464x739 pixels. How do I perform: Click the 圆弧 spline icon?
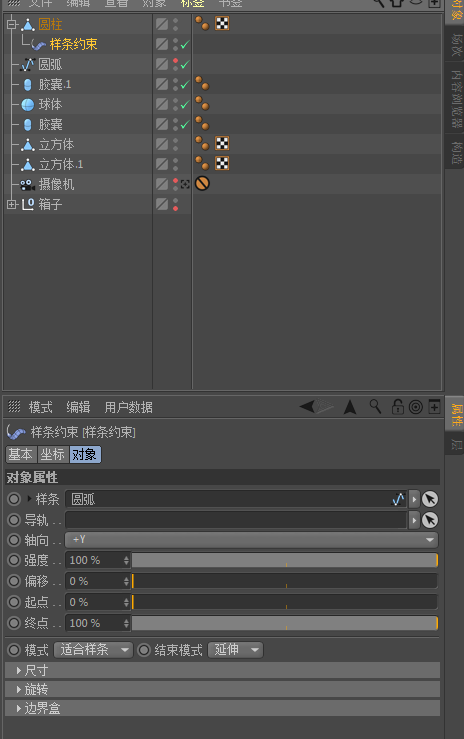(28, 65)
